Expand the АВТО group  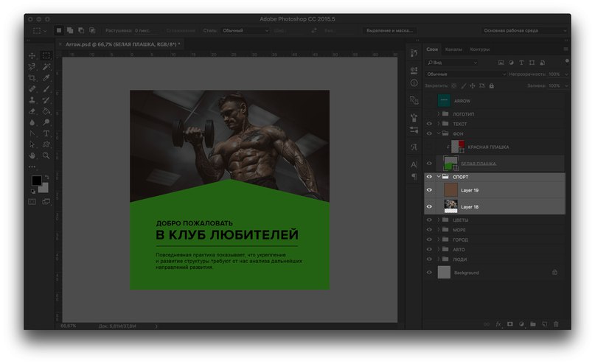tap(438, 250)
